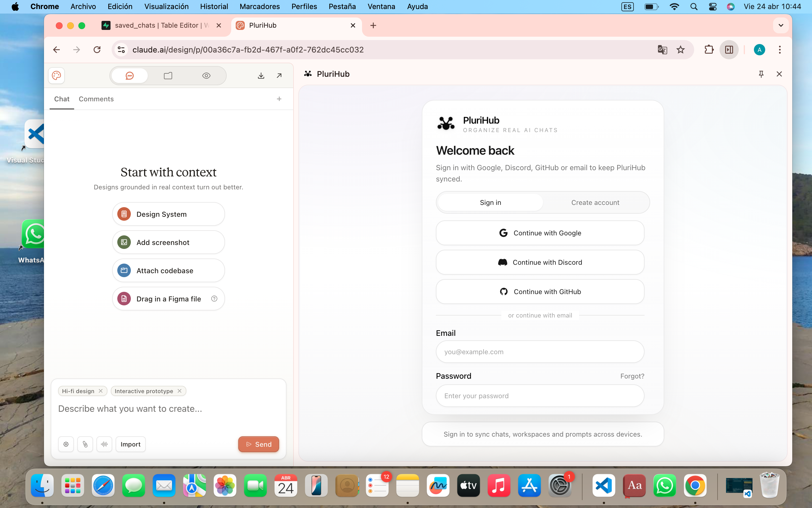Open Finder from the Dock
Image resolution: width=812 pixels, height=508 pixels.
pyautogui.click(x=42, y=485)
